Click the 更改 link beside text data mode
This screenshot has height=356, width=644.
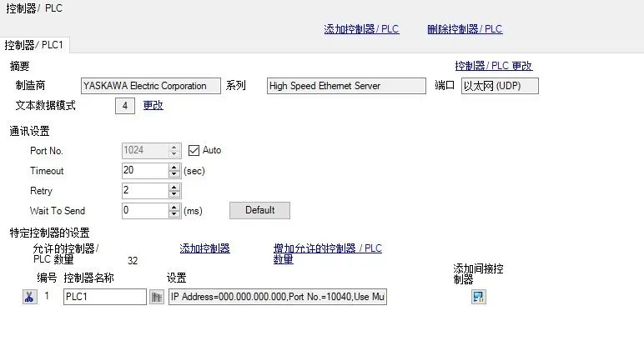153,105
